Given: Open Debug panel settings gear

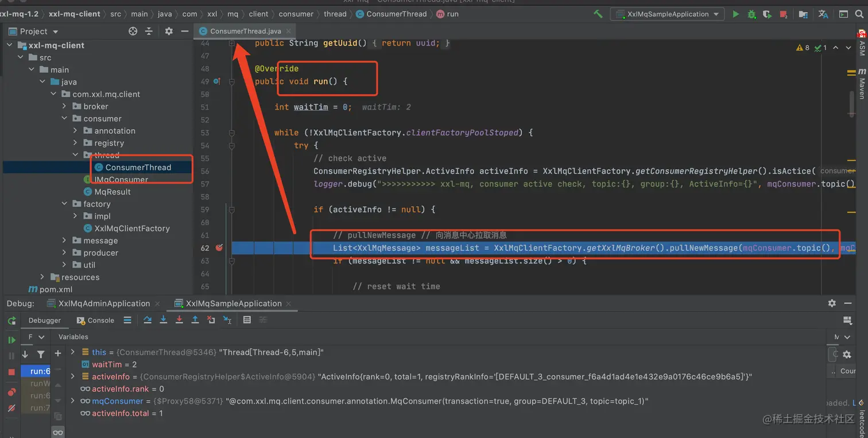Looking at the screenshot, I should coord(832,303).
